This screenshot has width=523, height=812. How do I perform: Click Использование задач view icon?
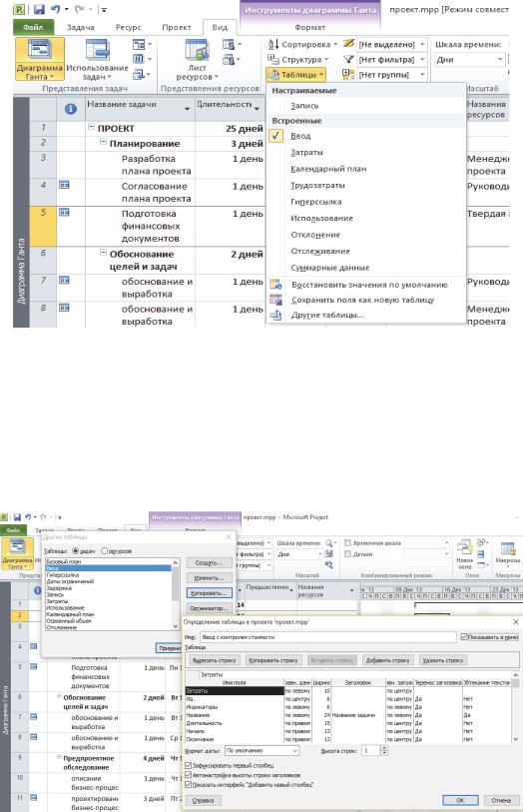coord(97,52)
